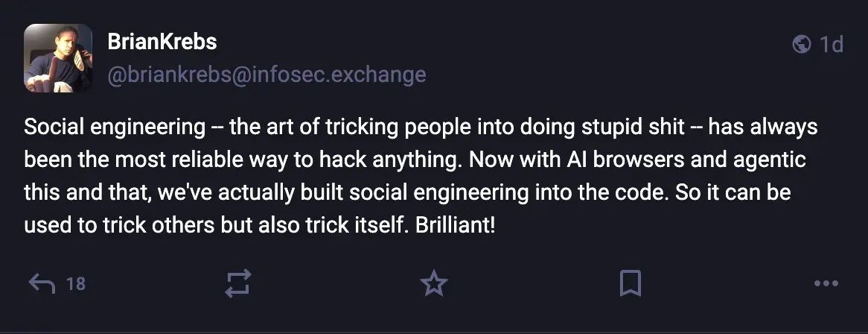
Task: Click the @briankrebs@infosec.exchange handle
Action: pyautogui.click(x=267, y=75)
